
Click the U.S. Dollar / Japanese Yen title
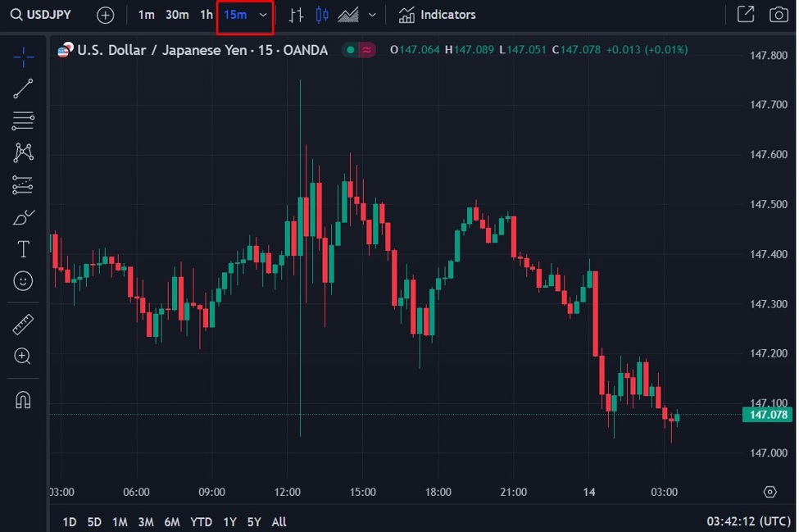coord(202,50)
